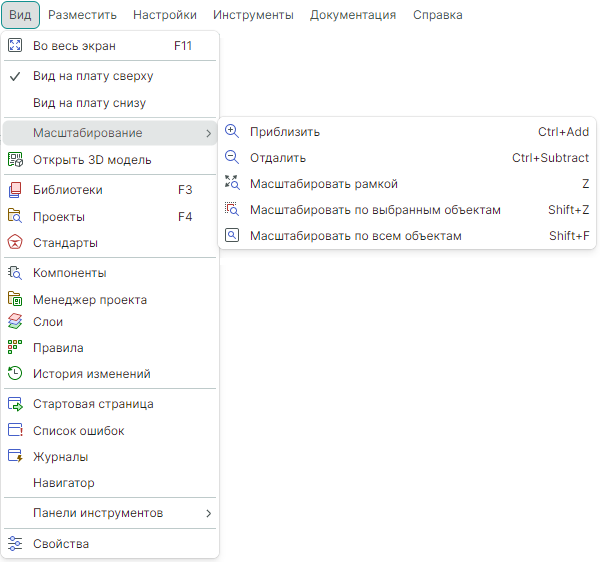Click the Стандарты icon

coord(15,242)
